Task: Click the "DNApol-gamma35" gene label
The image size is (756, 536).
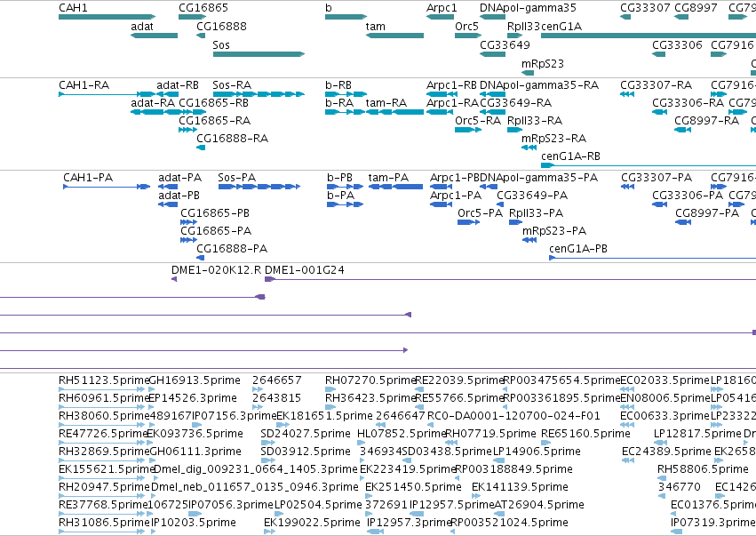Action: (528, 8)
